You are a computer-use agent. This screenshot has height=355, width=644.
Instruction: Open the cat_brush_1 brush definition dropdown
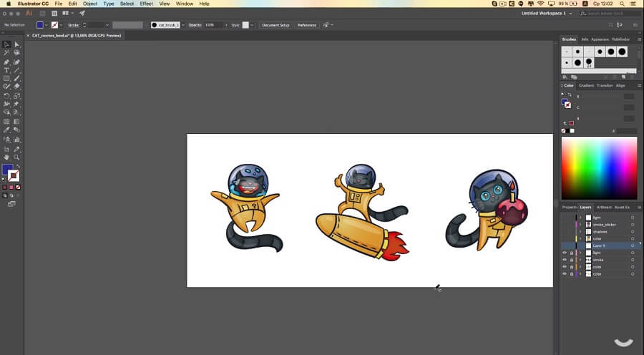click(x=182, y=25)
